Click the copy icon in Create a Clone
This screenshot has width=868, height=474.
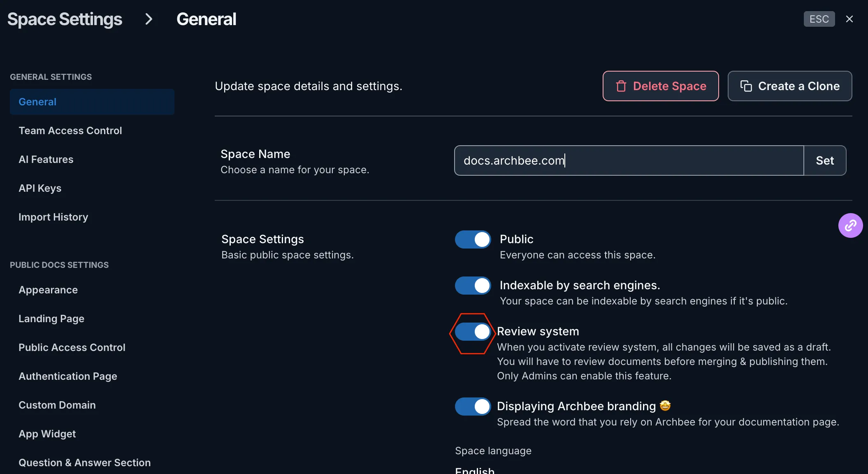coord(746,86)
